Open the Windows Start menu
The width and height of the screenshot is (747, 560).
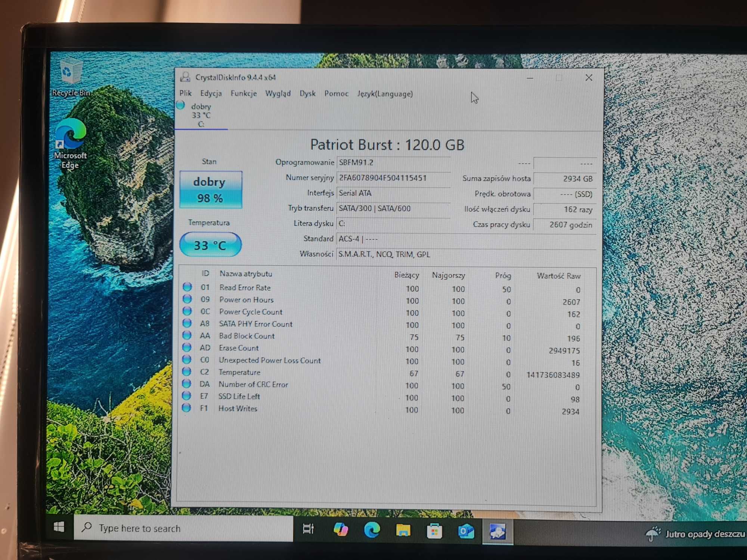(x=59, y=527)
